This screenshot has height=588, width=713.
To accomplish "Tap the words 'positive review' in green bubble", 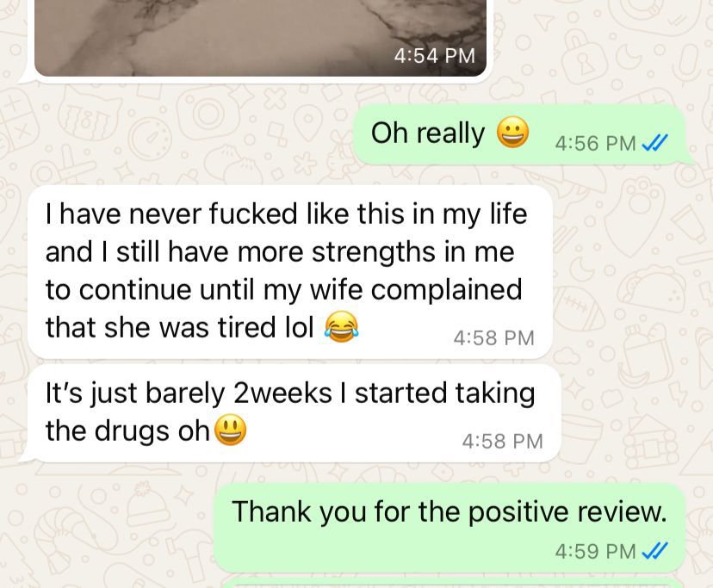I will click(x=567, y=513).
